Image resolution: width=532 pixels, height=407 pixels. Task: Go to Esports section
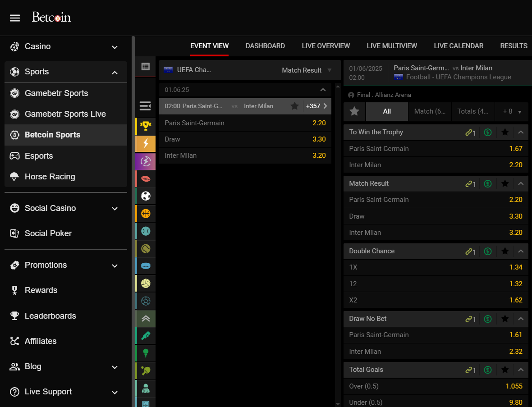click(x=66, y=155)
